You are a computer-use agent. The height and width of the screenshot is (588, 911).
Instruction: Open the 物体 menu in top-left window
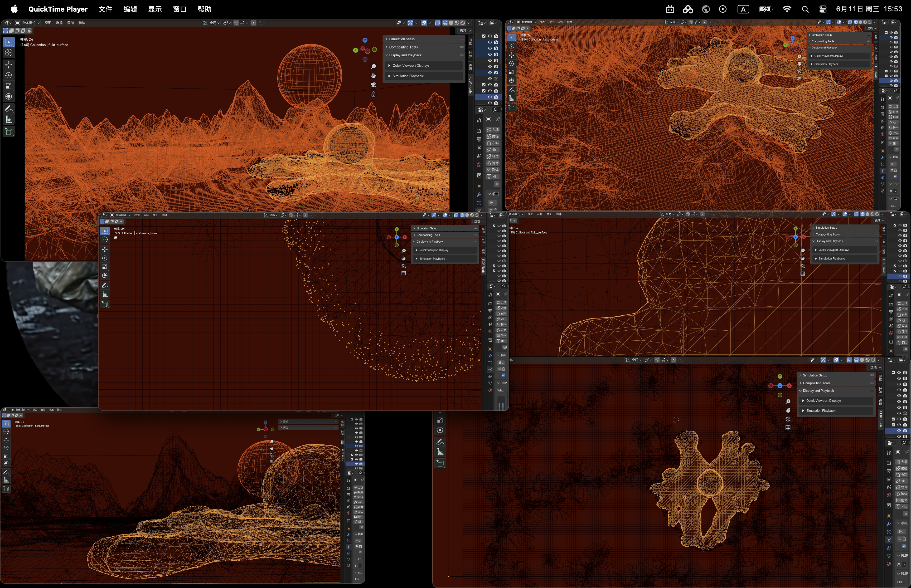(x=82, y=23)
